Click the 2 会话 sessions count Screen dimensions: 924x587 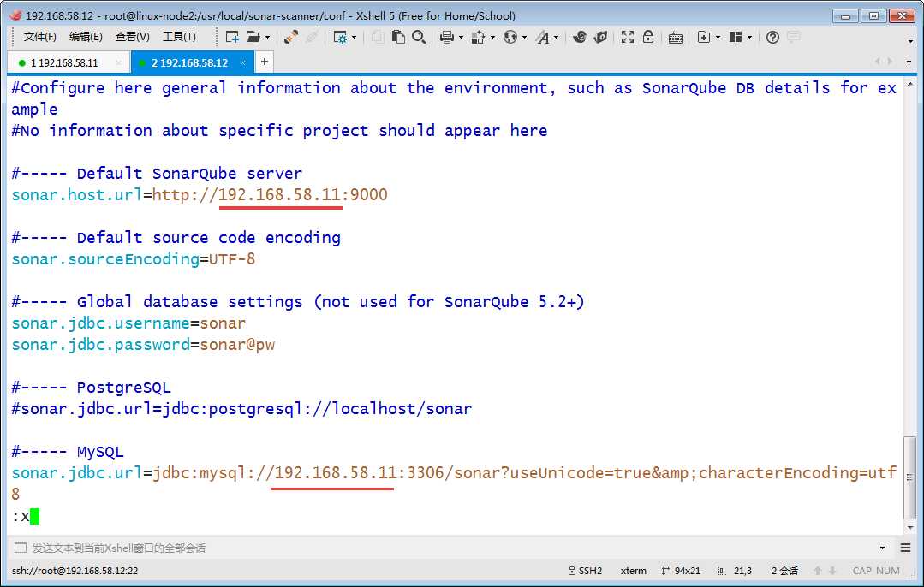784,571
